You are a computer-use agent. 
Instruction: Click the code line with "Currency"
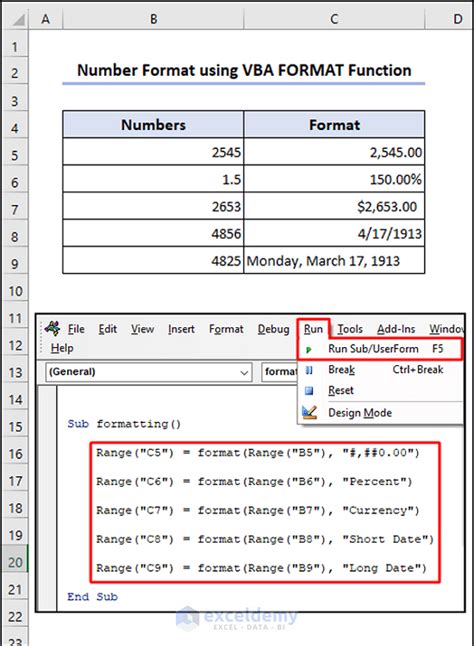click(x=258, y=510)
